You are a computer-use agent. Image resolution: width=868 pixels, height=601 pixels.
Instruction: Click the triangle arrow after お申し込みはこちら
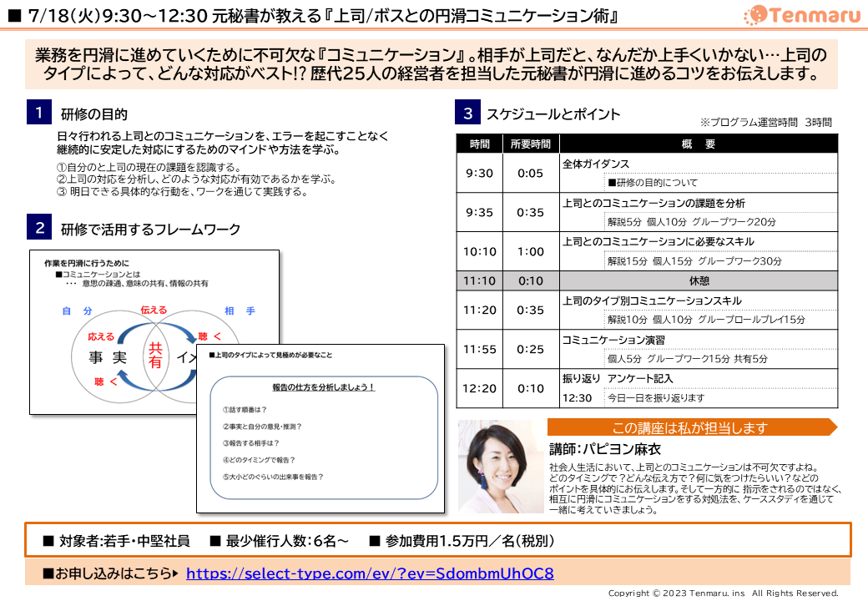(x=175, y=573)
